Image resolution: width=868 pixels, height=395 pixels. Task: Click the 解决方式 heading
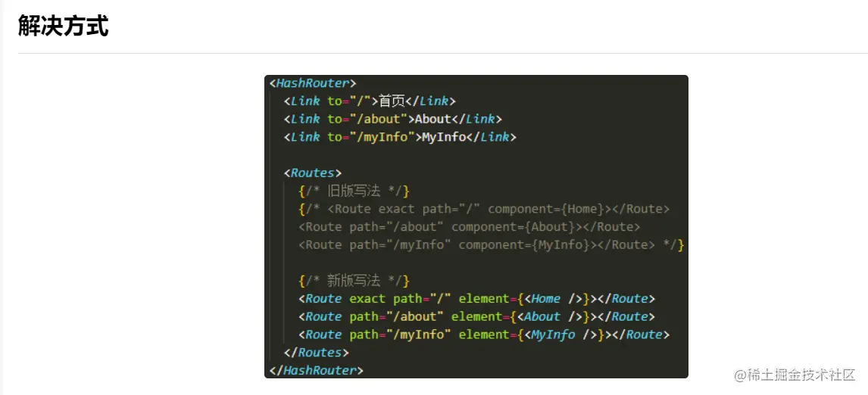click(63, 26)
